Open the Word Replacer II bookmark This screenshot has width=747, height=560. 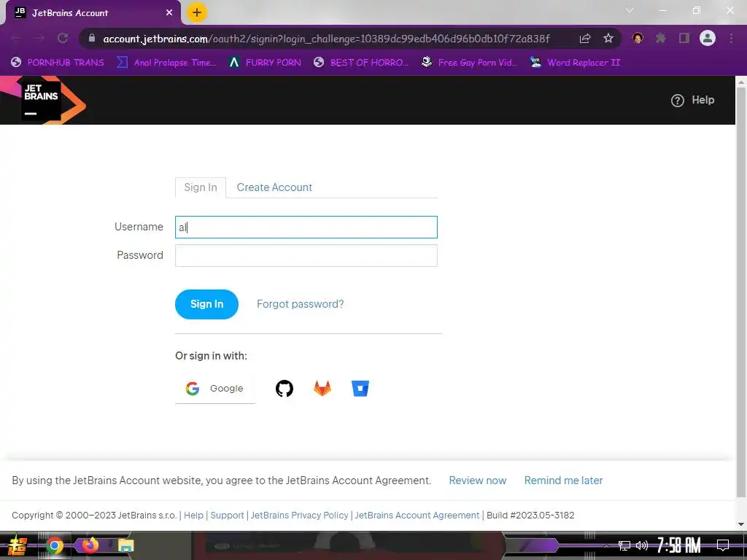575,63
